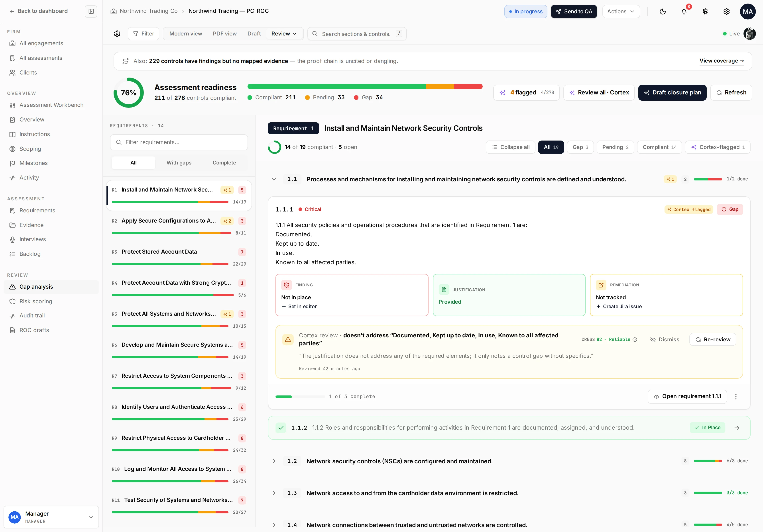Expand section 1.3 Network access
Viewport: 763px width, 532px height.
(x=274, y=493)
